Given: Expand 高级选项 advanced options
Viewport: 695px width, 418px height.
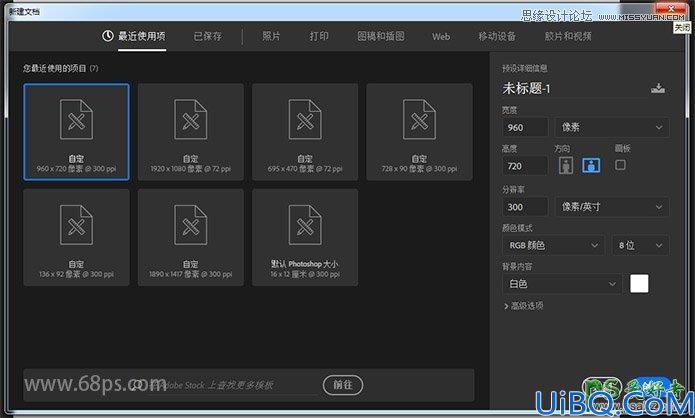Looking at the screenshot, I should [523, 305].
